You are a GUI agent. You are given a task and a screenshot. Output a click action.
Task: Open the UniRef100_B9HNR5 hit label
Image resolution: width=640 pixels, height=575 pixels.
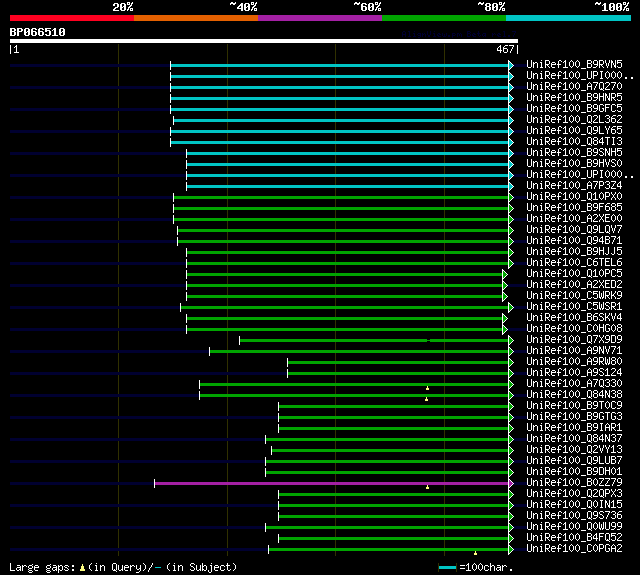(574, 98)
